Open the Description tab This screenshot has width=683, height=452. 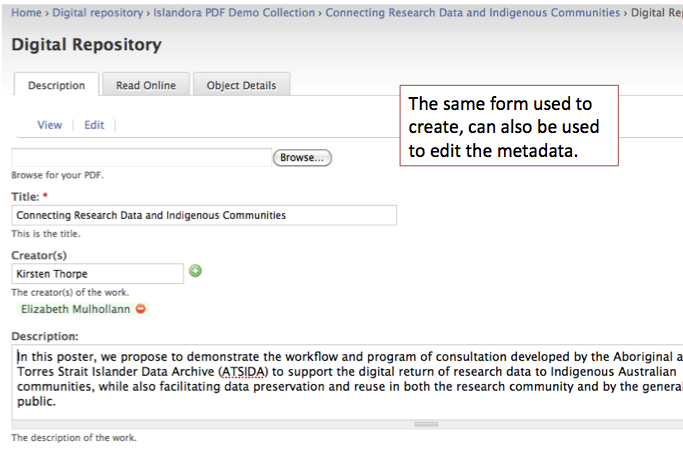pos(56,86)
